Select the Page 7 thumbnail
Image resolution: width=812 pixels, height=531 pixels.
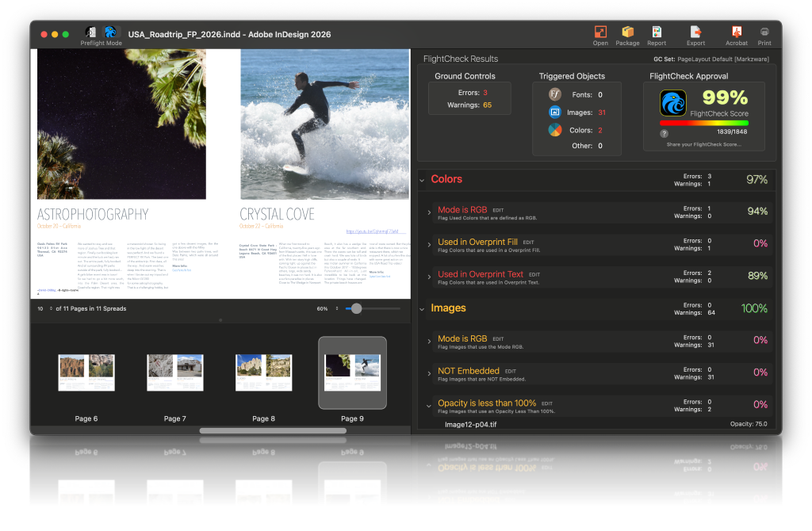(175, 372)
